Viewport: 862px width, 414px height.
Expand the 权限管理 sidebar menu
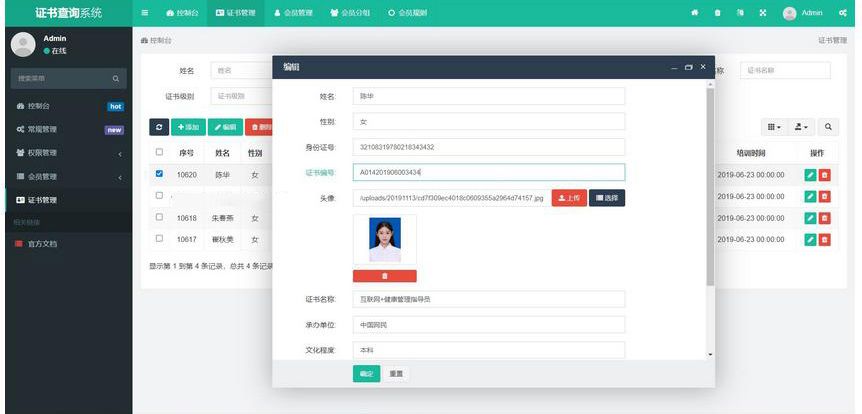[x=65, y=152]
